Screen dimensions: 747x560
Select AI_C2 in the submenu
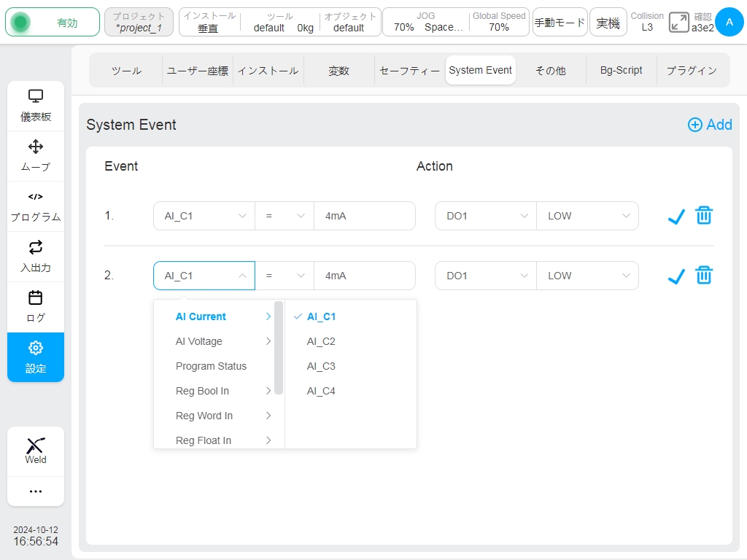click(x=351, y=341)
